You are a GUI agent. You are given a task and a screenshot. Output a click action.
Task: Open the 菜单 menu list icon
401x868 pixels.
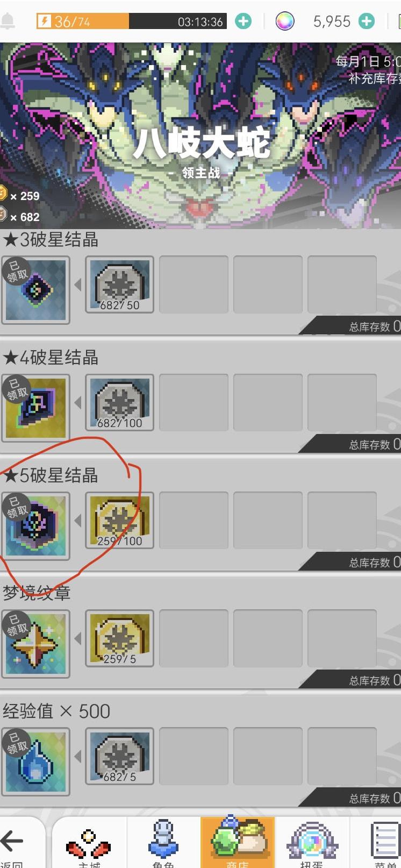coord(384,843)
